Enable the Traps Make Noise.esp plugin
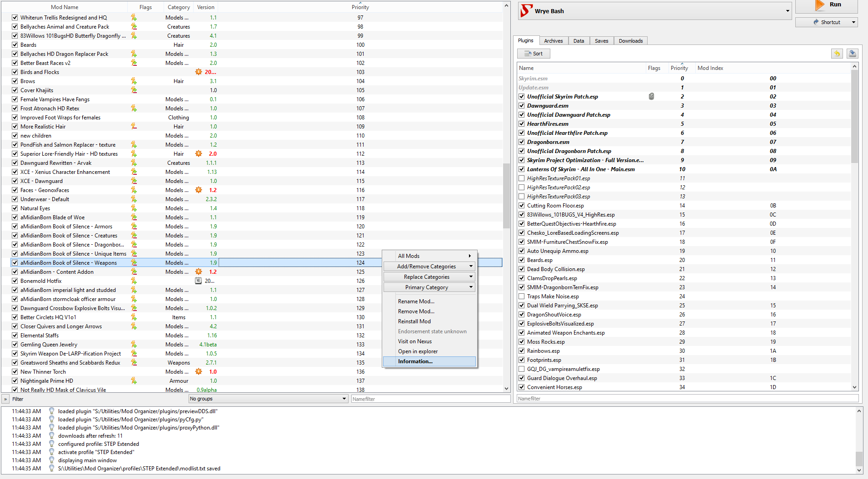The width and height of the screenshot is (868, 479). (x=522, y=296)
